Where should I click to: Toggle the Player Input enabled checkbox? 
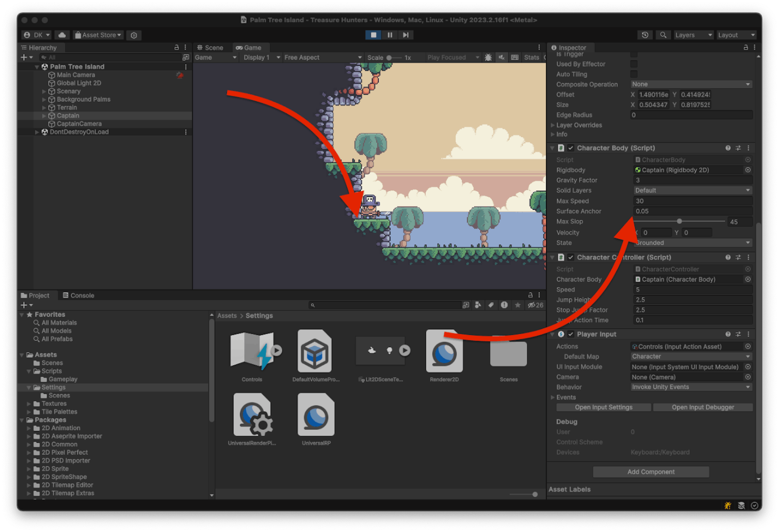[570, 334]
